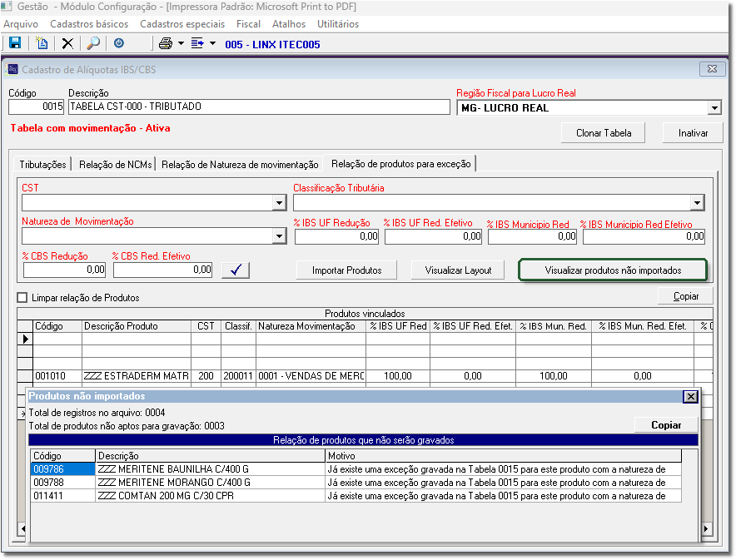
Task: Open the Cadastros especiais menu
Action: [183, 24]
